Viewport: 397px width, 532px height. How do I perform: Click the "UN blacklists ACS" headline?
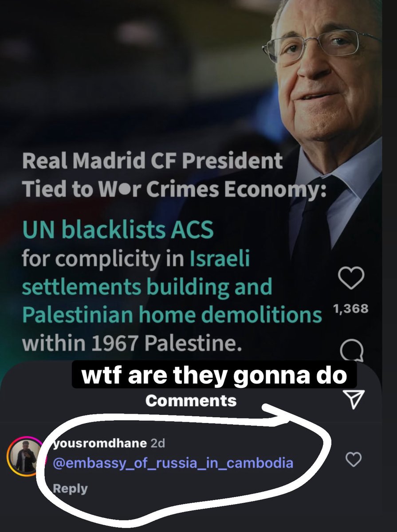pos(118,230)
